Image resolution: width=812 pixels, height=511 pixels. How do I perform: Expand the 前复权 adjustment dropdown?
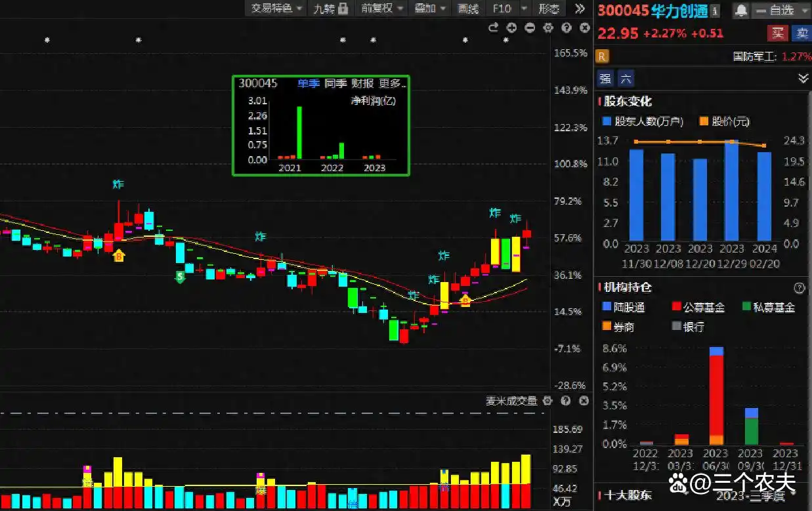point(381,9)
